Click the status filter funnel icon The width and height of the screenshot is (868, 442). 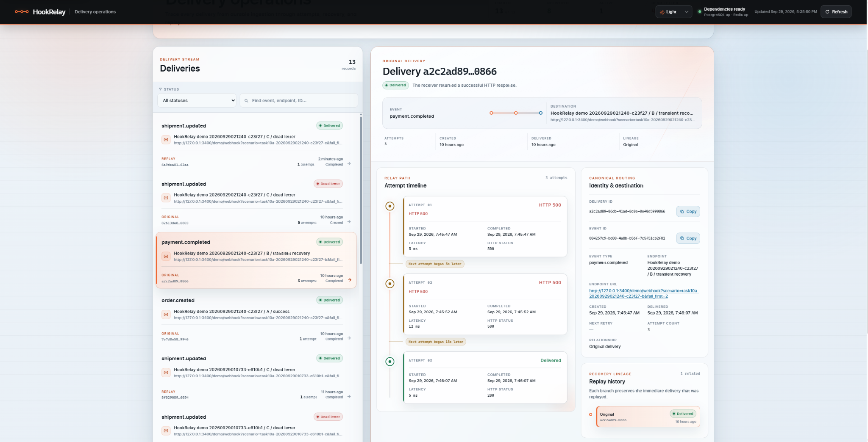tap(160, 89)
